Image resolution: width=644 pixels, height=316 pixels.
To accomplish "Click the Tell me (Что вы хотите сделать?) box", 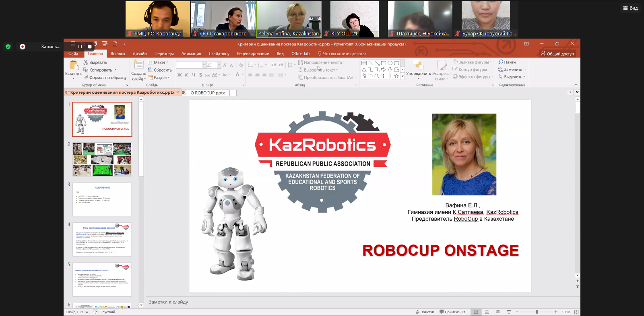I will coord(342,53).
